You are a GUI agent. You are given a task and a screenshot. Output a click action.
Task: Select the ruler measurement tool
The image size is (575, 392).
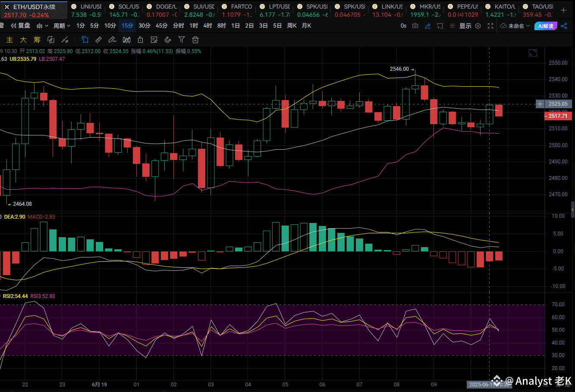(x=98, y=40)
